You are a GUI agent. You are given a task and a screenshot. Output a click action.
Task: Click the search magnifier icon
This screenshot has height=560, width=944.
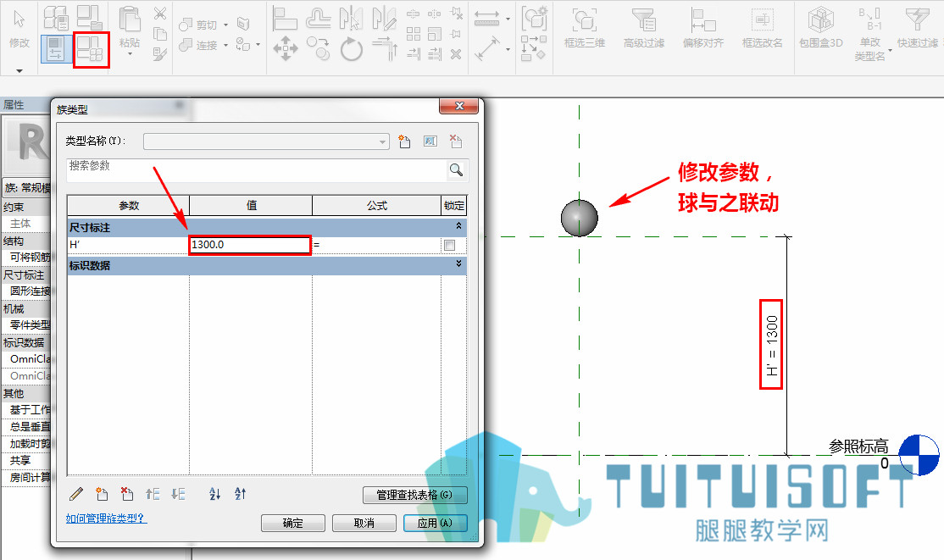point(457,170)
